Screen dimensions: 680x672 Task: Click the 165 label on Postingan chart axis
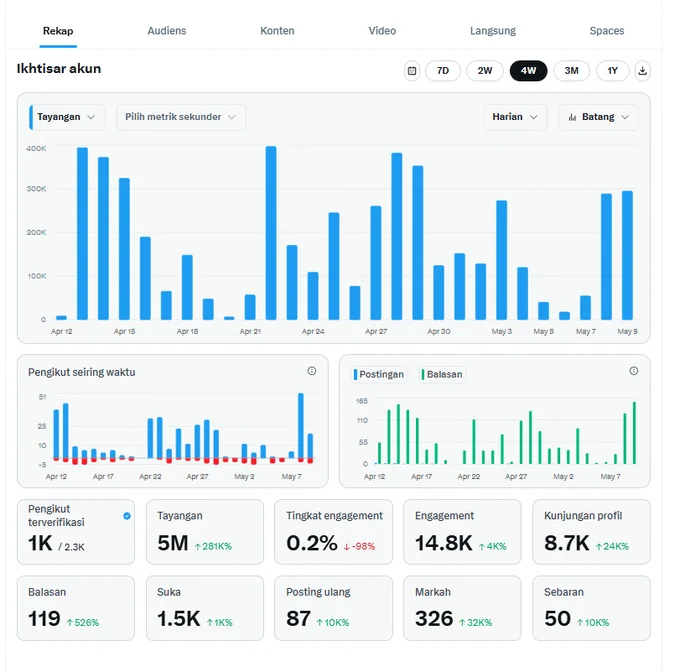(362, 401)
